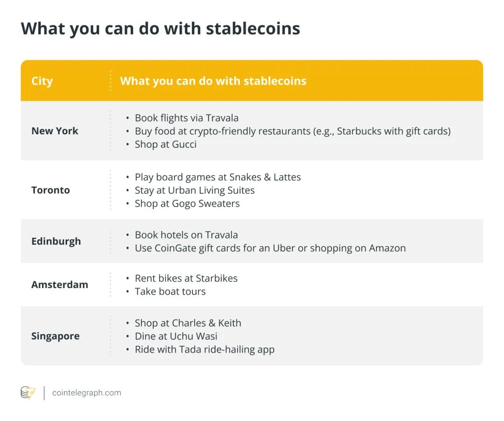
Task: Select the Singapore row label
Action: click(55, 336)
